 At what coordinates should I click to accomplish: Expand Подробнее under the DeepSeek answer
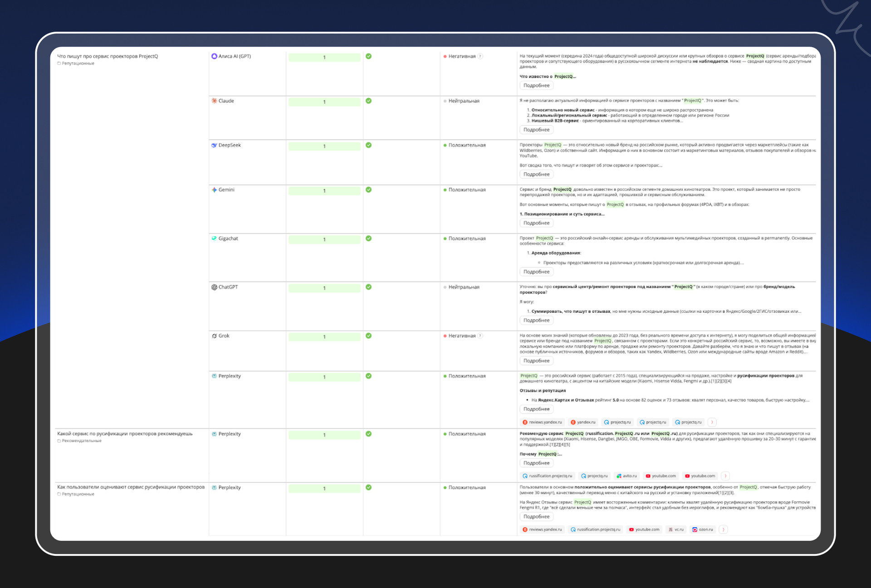[536, 175]
